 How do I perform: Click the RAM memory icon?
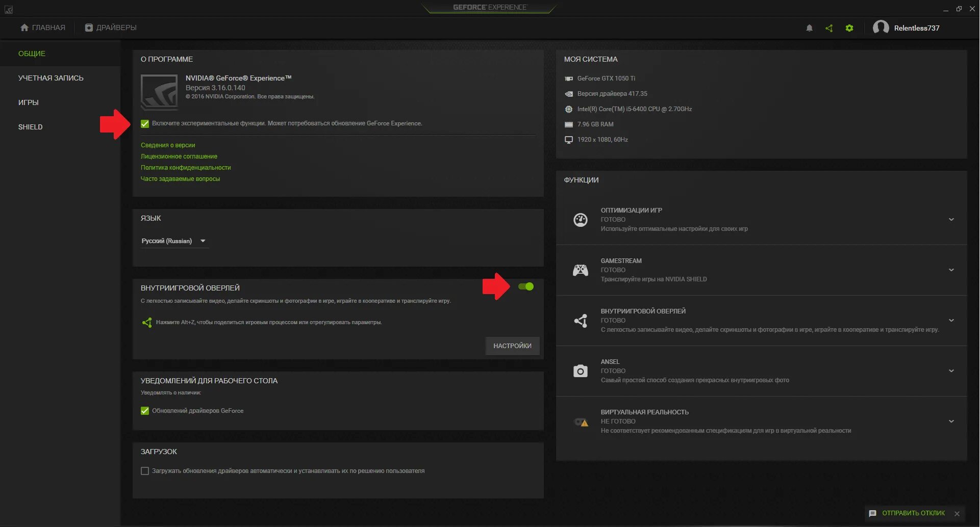(569, 124)
